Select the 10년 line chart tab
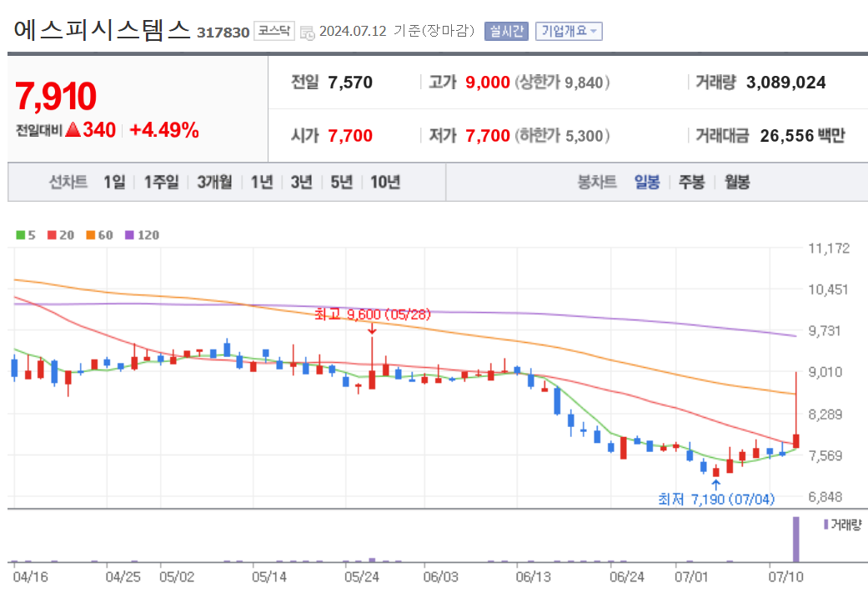Viewport: 868px width, 593px height. pyautogui.click(x=385, y=182)
